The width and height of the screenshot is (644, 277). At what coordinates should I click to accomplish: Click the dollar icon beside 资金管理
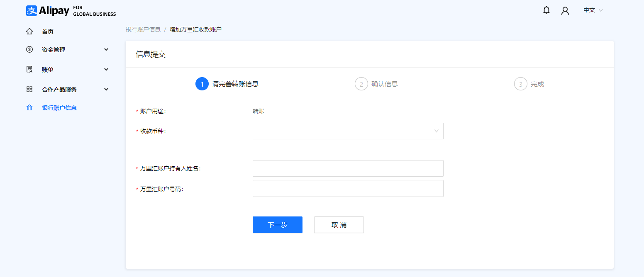click(29, 49)
